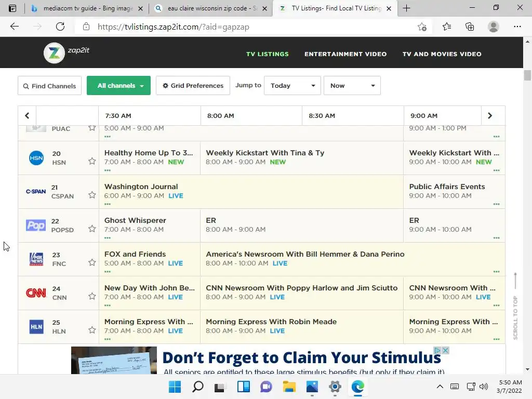Open the C-SPAN channel logo
Viewport: 532px width, 399px height.
[36, 191]
